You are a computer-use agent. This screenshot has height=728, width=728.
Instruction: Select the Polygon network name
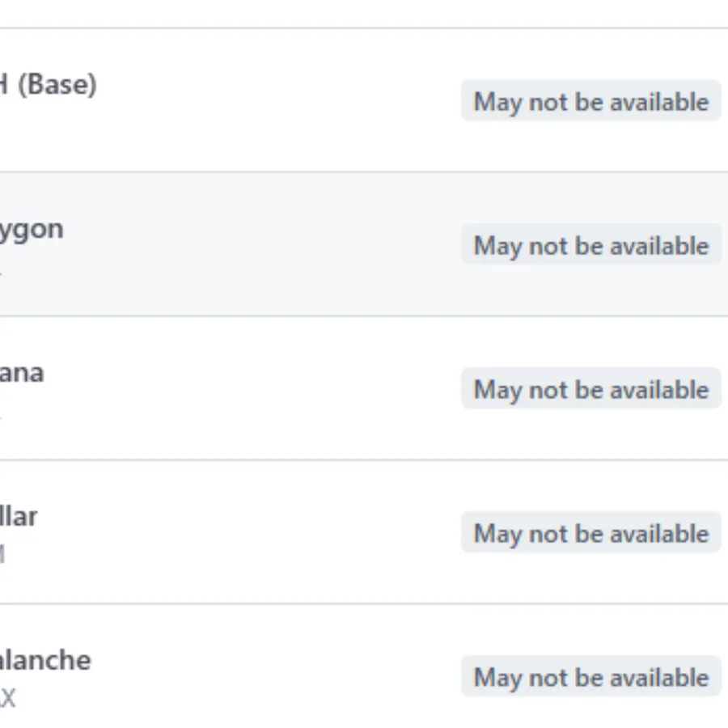pos(31,229)
